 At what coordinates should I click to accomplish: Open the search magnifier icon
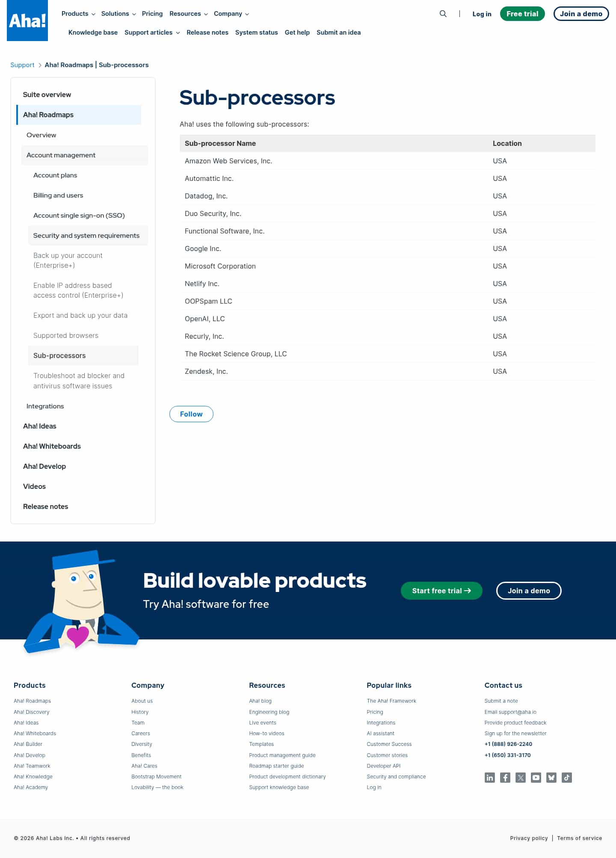click(443, 14)
